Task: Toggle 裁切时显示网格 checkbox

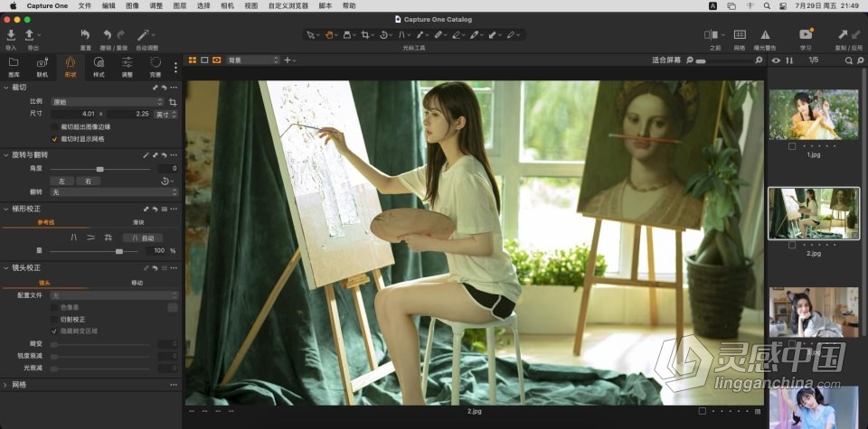Action: point(54,139)
